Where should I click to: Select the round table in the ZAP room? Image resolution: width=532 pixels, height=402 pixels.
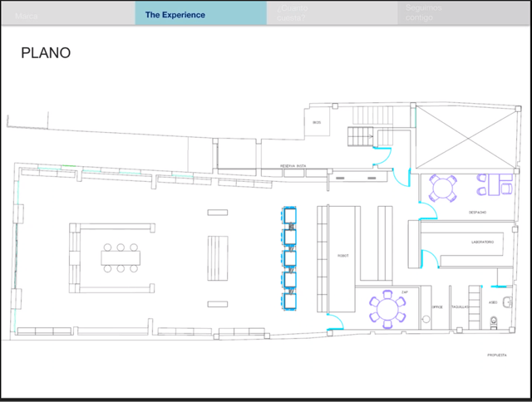[x=388, y=309]
